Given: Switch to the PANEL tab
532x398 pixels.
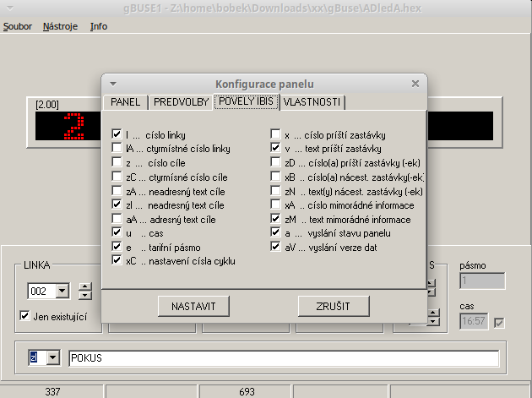Looking at the screenshot, I should [125, 102].
